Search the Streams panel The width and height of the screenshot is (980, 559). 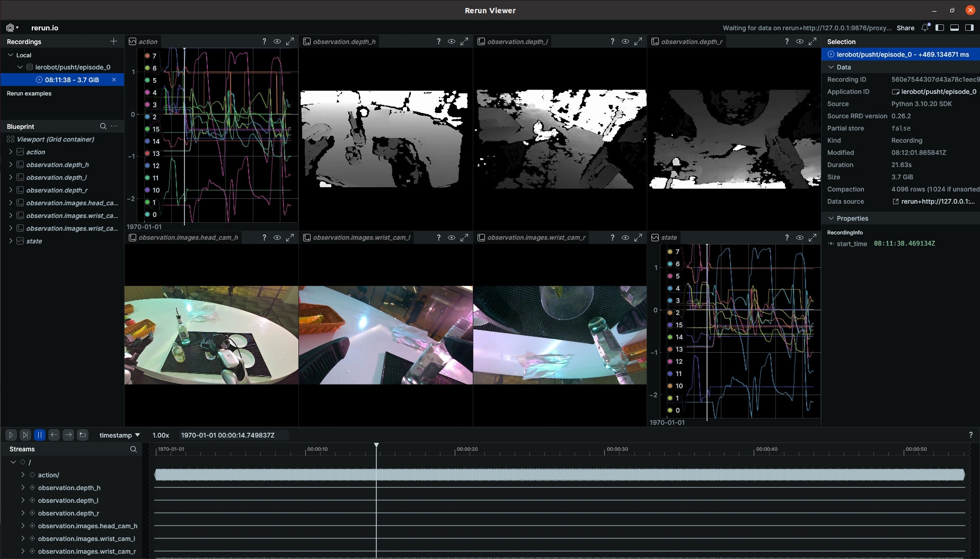pos(133,449)
